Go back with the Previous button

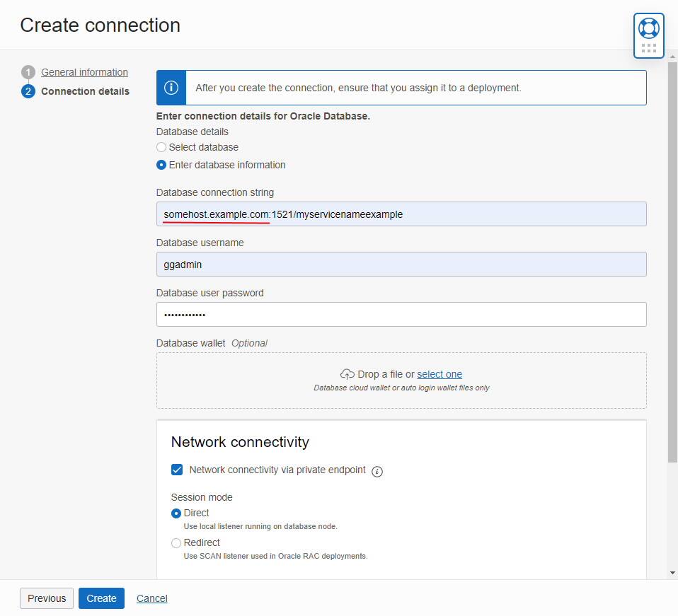pos(47,598)
